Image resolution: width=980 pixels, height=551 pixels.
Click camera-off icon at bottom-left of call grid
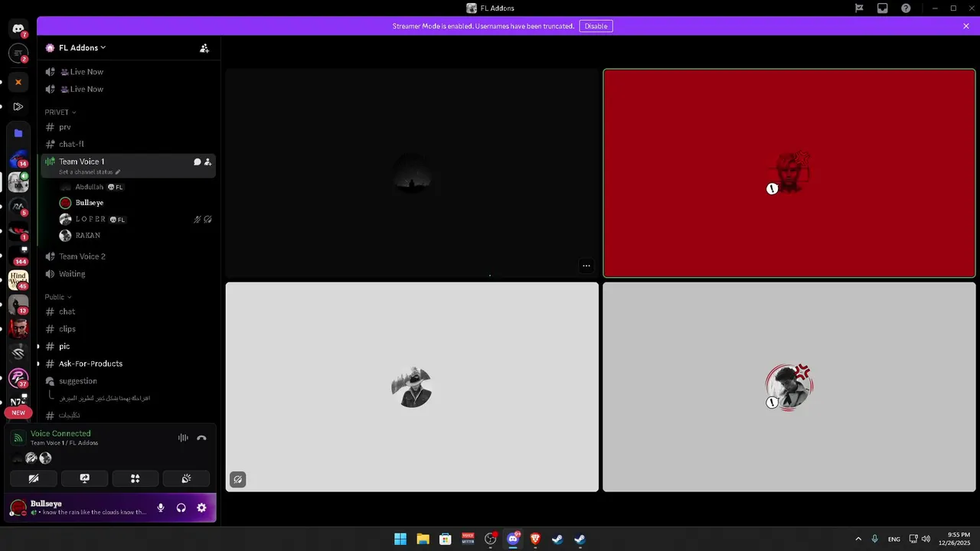tap(238, 480)
